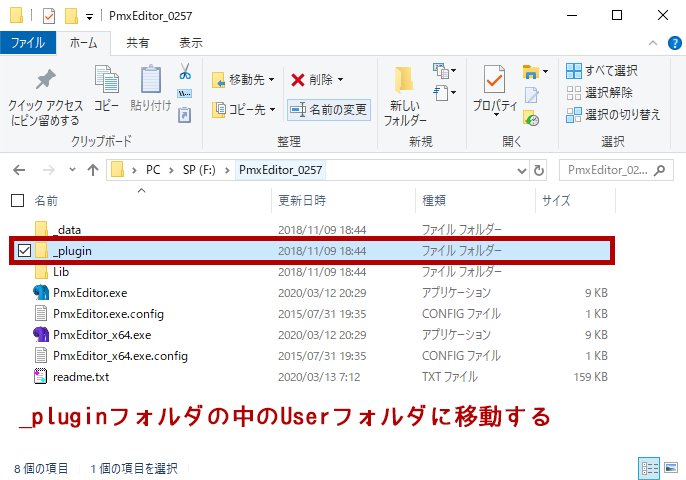The height and width of the screenshot is (480, 686).
Task: Click the PmxEditor_02... search field
Action: [616, 170]
